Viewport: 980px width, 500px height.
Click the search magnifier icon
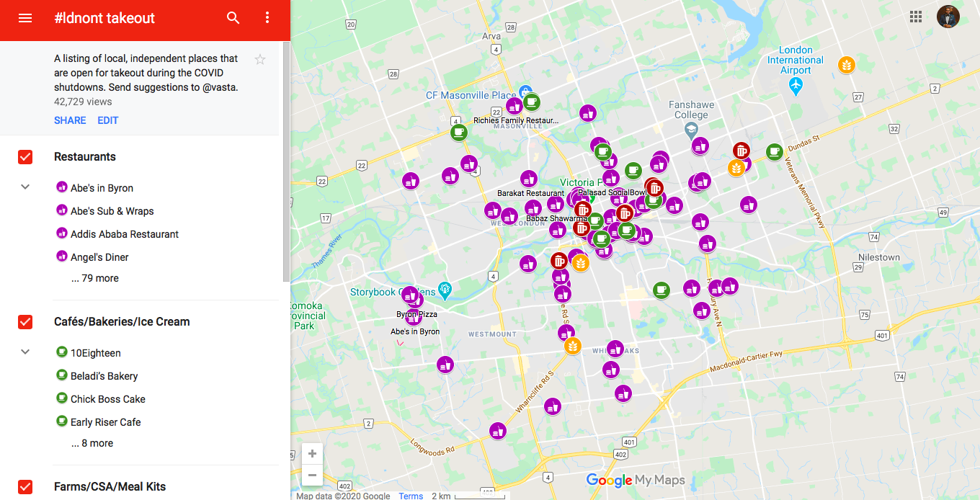point(233,18)
